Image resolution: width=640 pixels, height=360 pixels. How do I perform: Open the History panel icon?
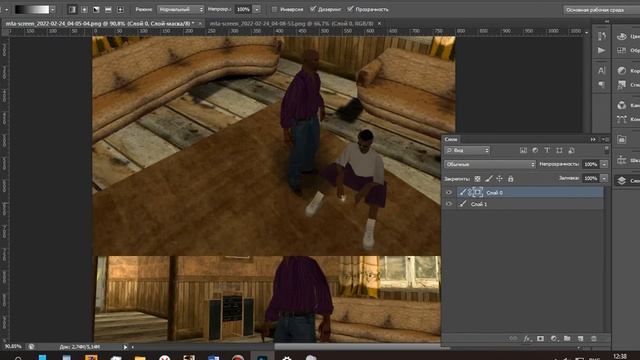click(x=602, y=36)
